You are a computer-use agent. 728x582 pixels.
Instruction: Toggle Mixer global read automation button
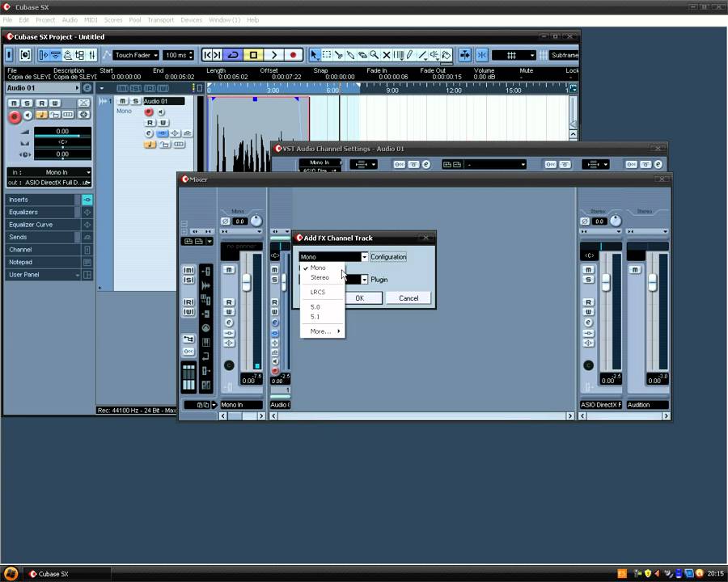(x=188, y=302)
